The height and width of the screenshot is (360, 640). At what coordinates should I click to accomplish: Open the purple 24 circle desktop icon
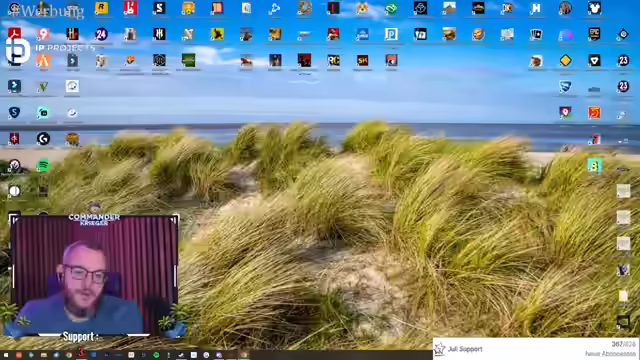[x=101, y=34]
